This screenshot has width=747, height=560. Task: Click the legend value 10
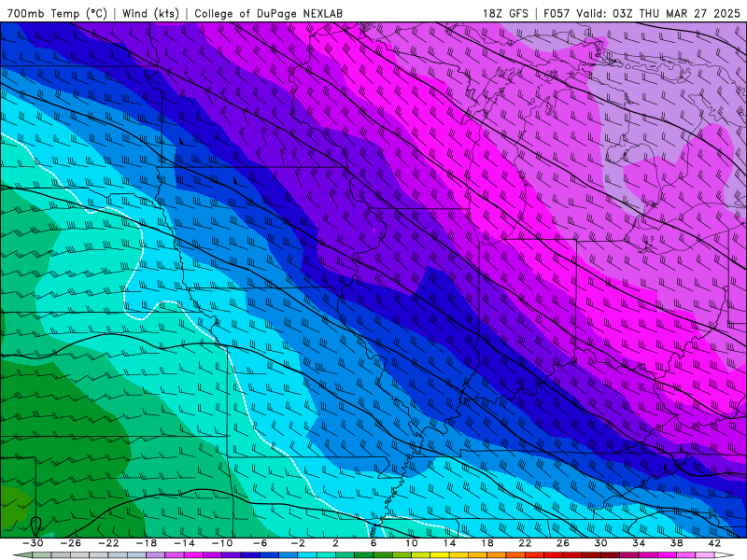tap(412, 543)
